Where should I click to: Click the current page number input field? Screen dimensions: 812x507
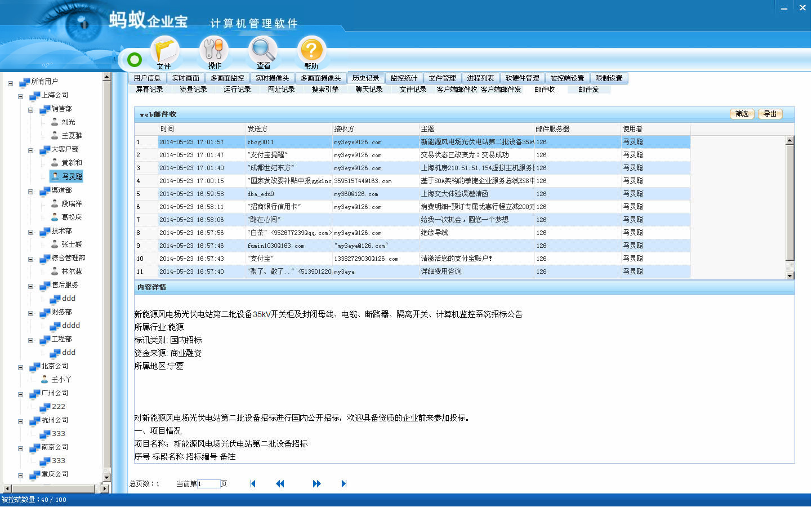point(208,484)
